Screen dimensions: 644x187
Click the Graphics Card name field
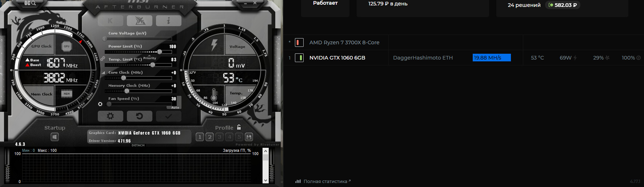(149, 133)
